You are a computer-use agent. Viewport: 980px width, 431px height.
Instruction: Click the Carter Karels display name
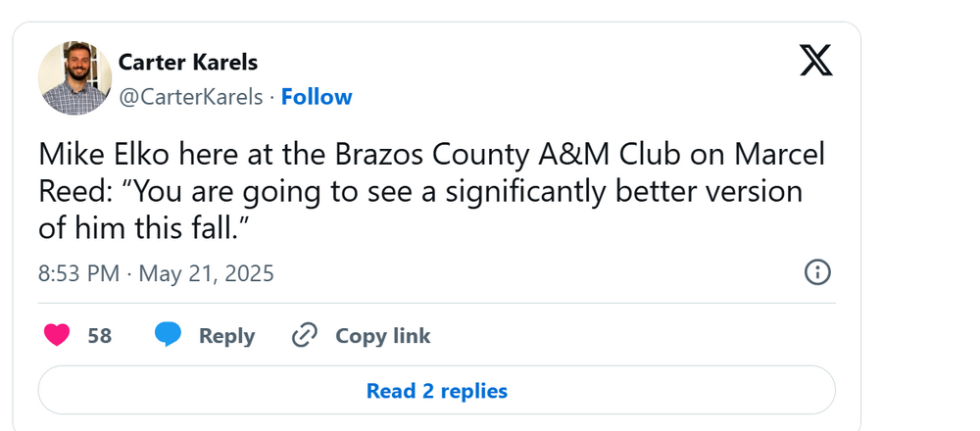tap(188, 63)
